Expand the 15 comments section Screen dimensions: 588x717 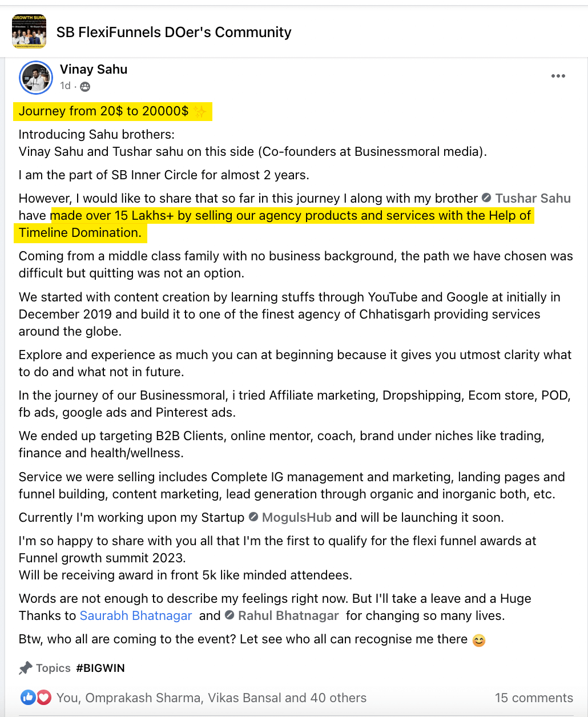tap(534, 697)
